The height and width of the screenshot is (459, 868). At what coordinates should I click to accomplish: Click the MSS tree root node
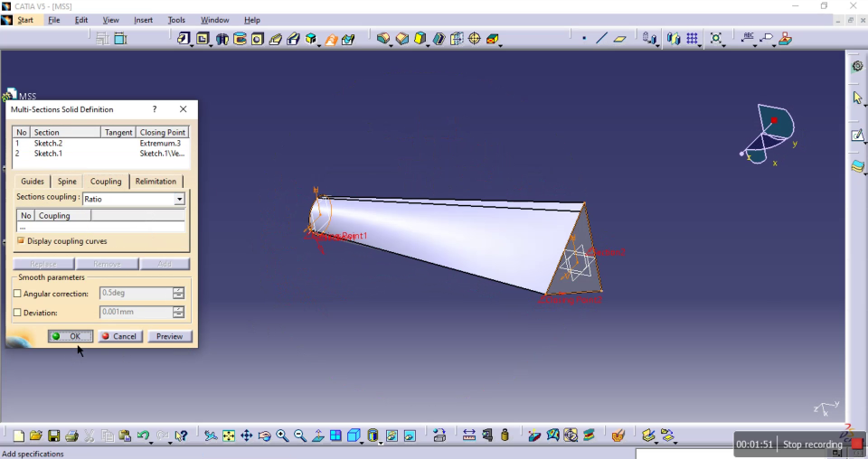click(27, 96)
